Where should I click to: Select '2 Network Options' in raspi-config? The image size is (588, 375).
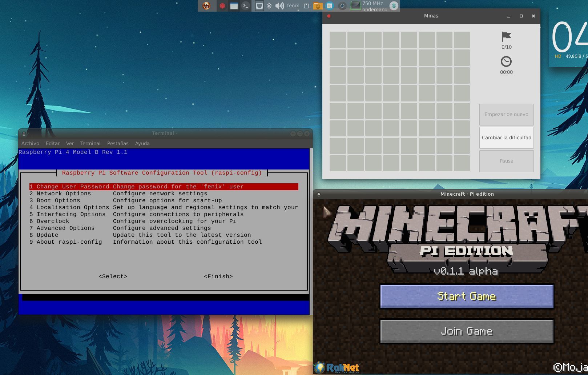(164, 194)
